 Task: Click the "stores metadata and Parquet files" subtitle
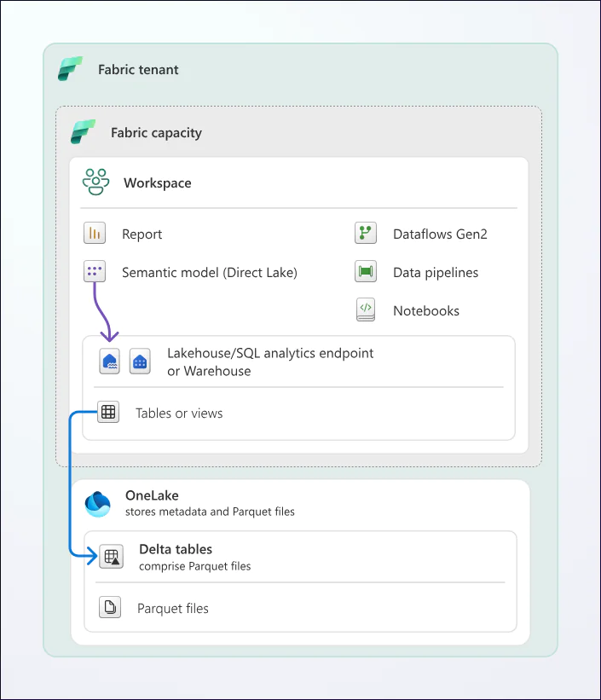210,512
